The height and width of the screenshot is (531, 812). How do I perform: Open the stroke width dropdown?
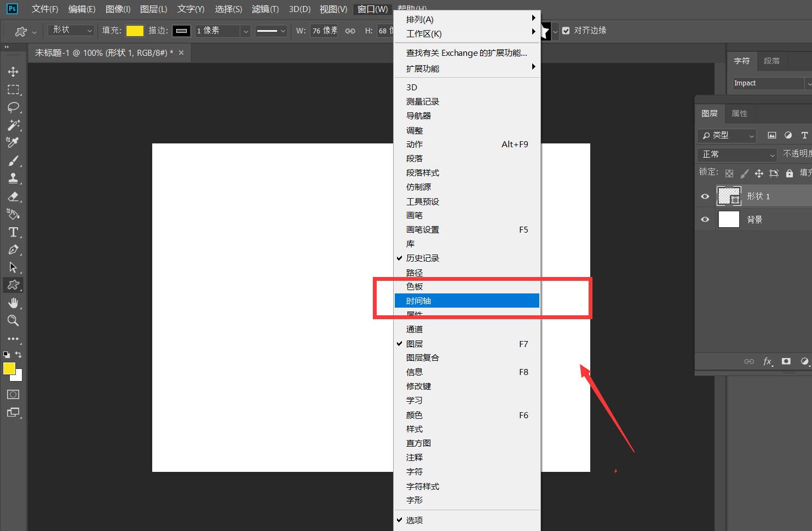(246, 31)
